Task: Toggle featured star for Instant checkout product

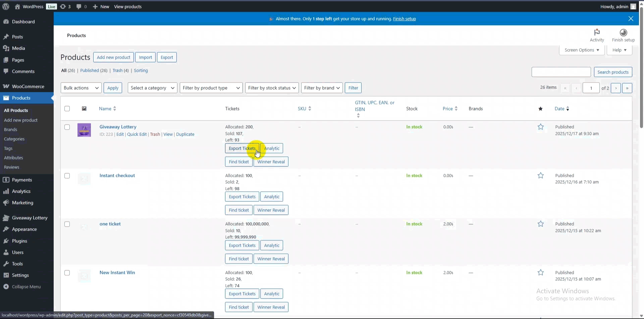Action: click(540, 176)
